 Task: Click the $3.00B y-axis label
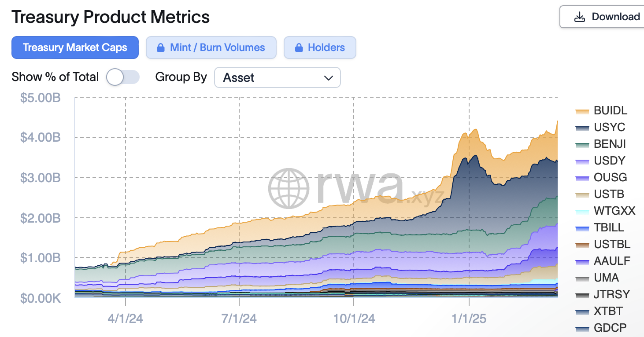click(x=40, y=178)
